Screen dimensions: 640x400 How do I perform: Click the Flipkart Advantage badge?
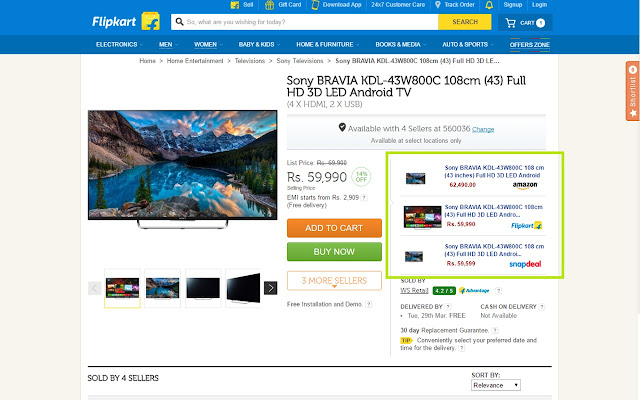click(474, 291)
